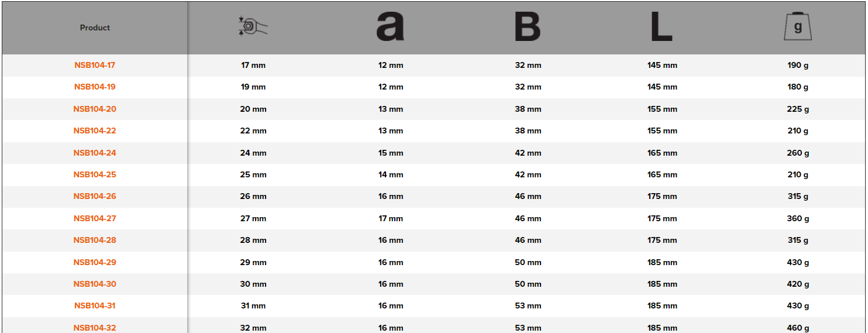Viewport: 868px width, 333px height.
Task: Click the lowercase 'a' dimension header icon
Action: (x=390, y=28)
